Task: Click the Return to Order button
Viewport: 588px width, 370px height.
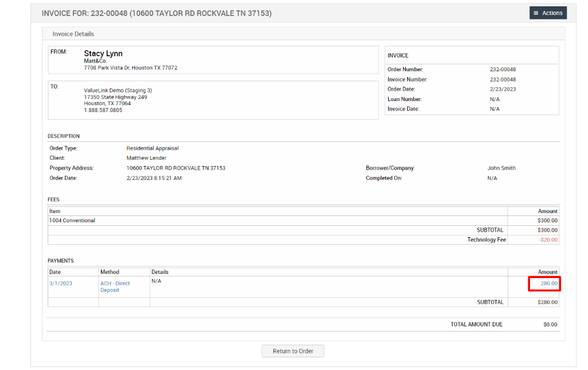Action: coord(293,351)
